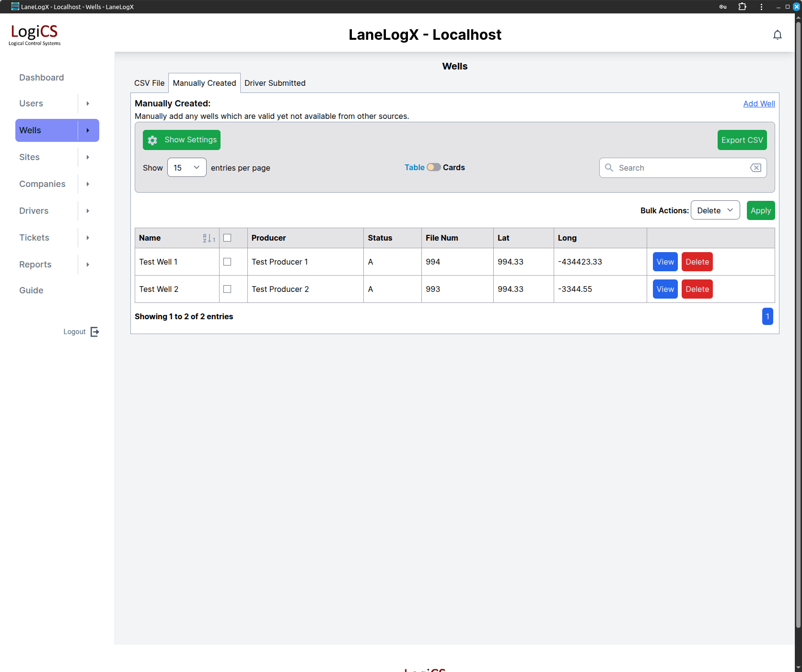802x672 pixels.
Task: Clear the search field with the backspace icon
Action: pos(756,168)
